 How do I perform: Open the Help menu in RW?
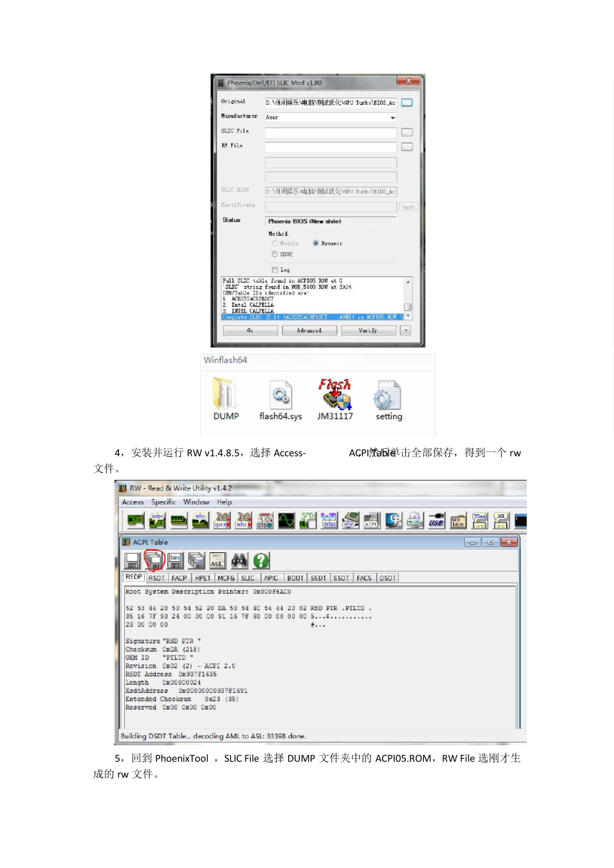(224, 502)
